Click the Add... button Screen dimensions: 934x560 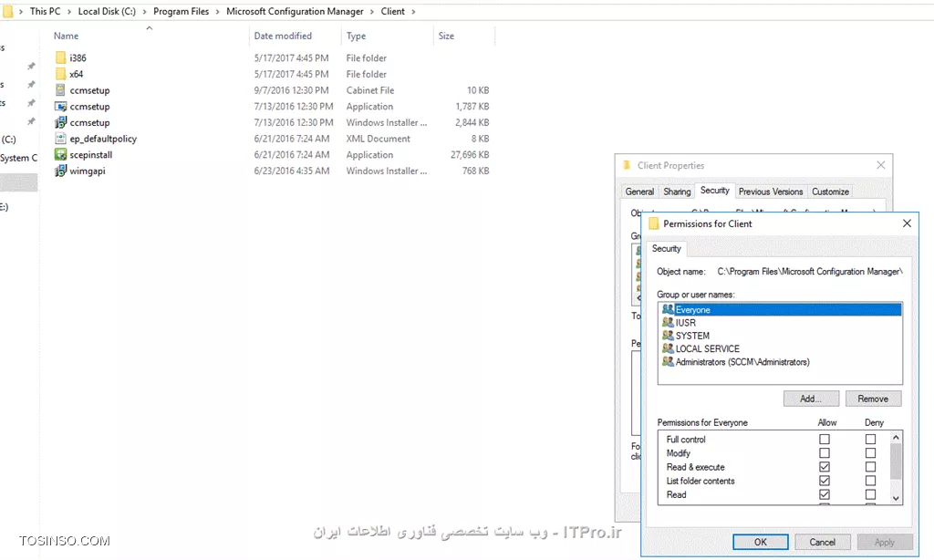(811, 399)
